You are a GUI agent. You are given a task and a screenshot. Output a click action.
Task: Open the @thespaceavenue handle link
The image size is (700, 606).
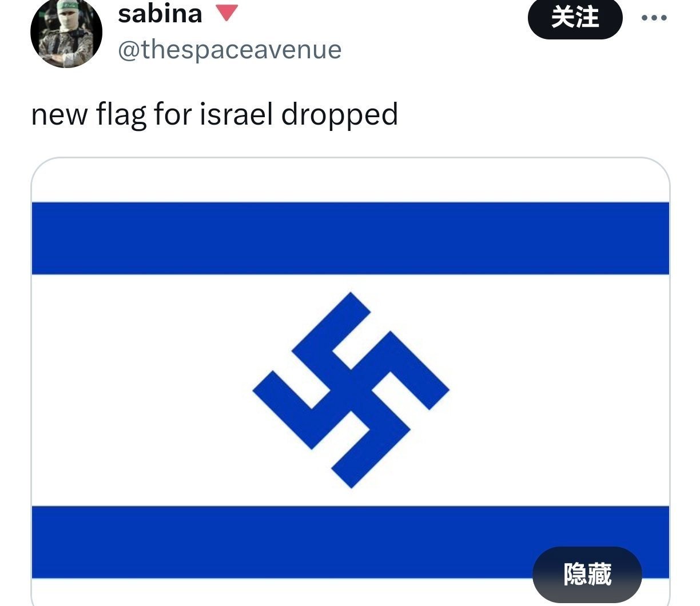(x=230, y=50)
